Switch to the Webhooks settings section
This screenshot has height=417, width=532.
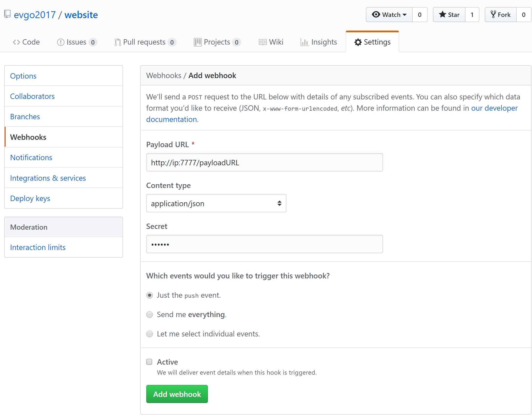pos(28,137)
